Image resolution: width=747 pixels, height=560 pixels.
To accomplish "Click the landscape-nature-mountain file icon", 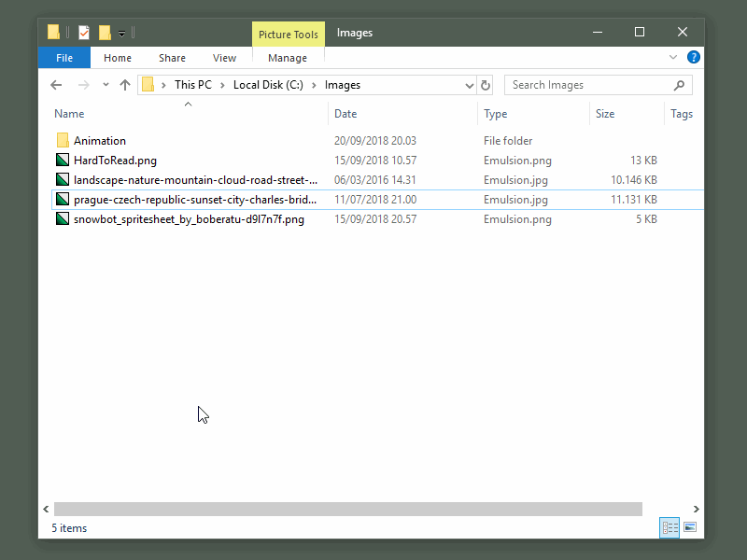I will pyautogui.click(x=63, y=179).
